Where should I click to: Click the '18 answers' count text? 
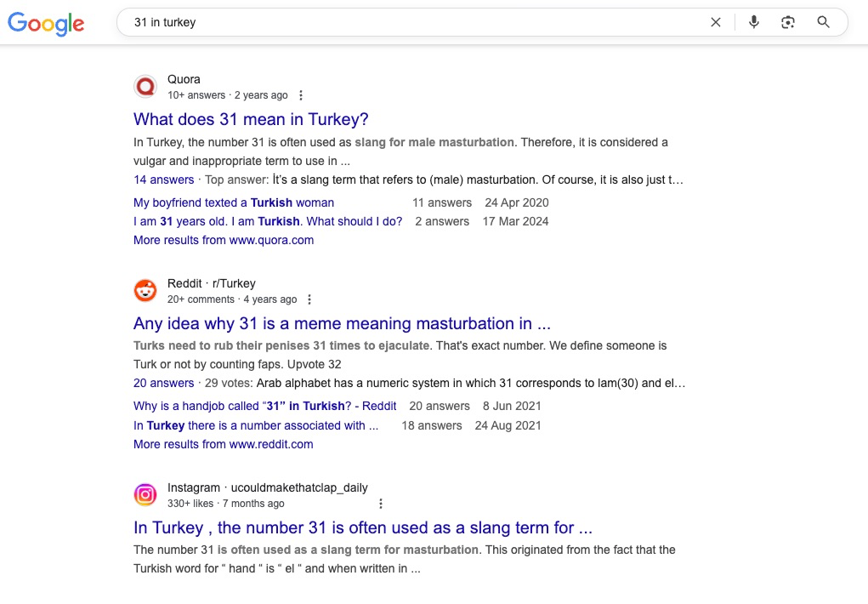pos(432,425)
